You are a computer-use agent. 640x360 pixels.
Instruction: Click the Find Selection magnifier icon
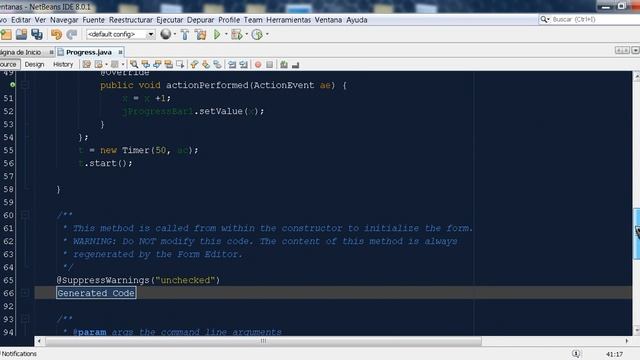click(134, 64)
